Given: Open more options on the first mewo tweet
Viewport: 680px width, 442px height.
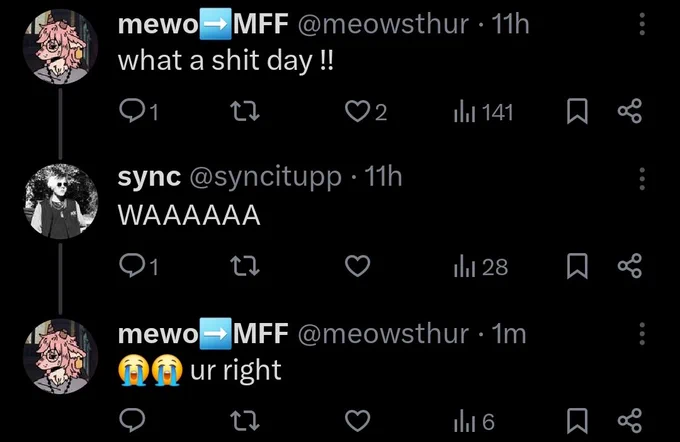Looking at the screenshot, I should pyautogui.click(x=642, y=24).
